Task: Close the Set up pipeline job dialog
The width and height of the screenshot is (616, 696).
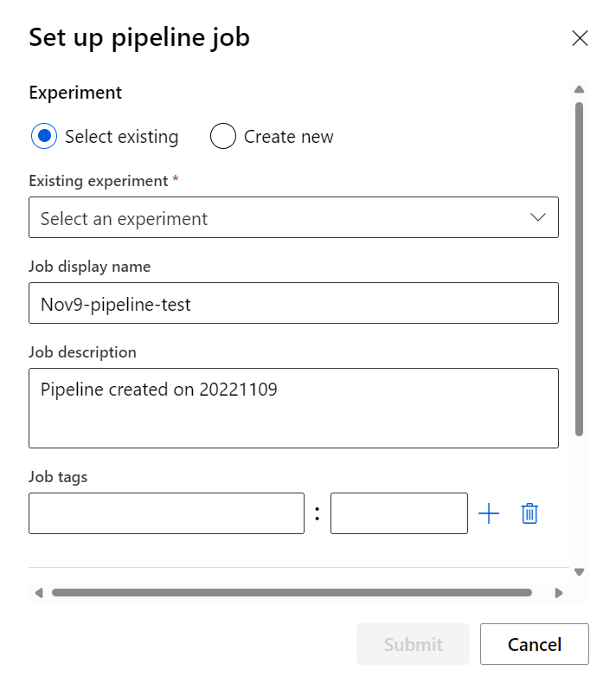Action: (x=580, y=38)
